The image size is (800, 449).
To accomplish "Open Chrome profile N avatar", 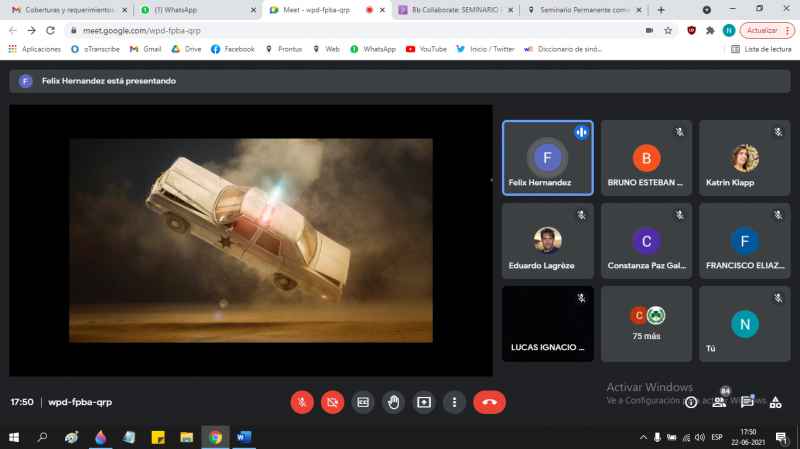I will pyautogui.click(x=729, y=31).
